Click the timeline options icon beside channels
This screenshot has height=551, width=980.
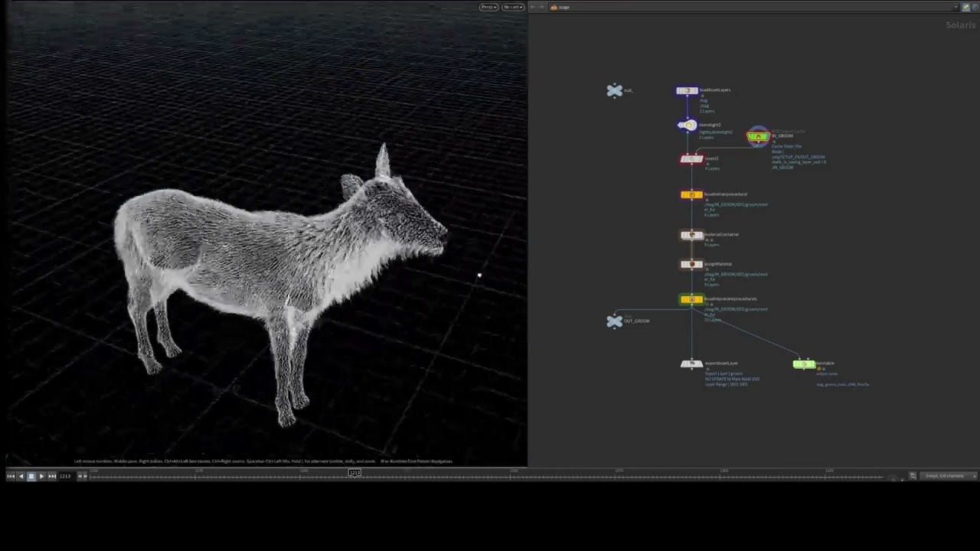pyautogui.click(x=913, y=476)
